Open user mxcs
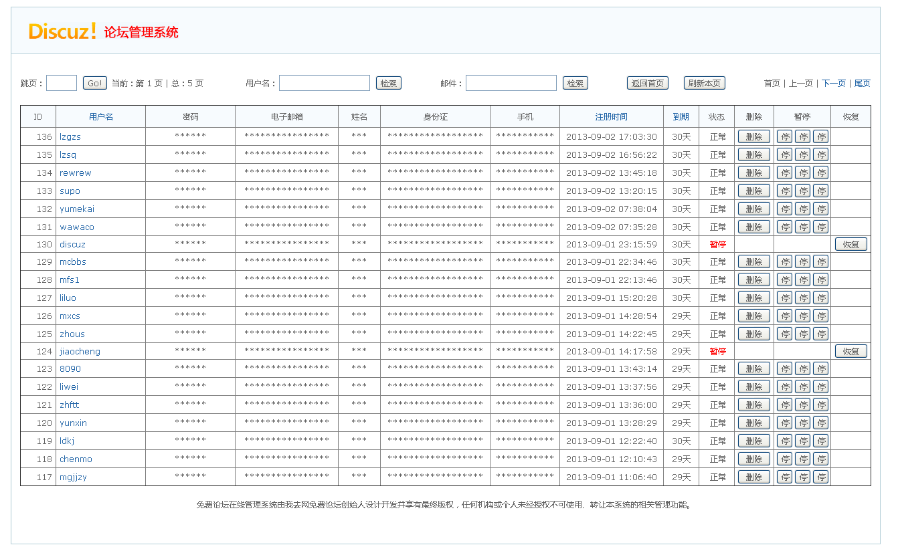 [x=70, y=316]
